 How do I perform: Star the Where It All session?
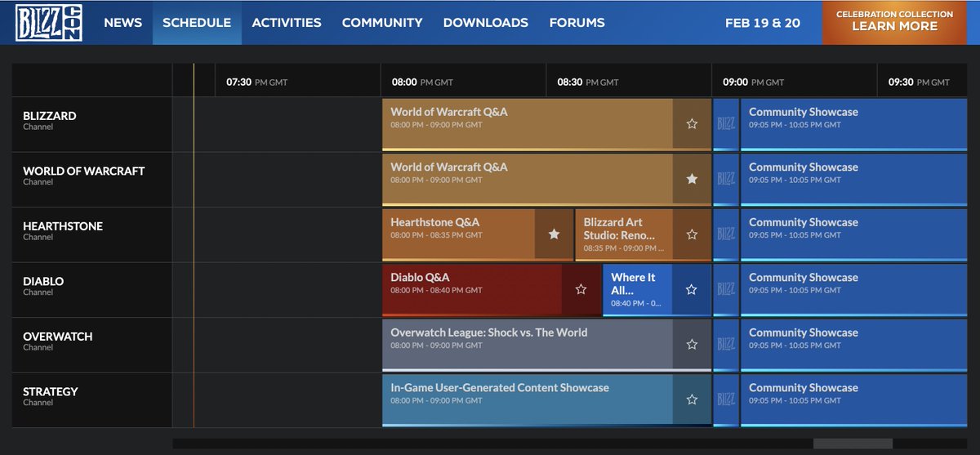pos(691,289)
